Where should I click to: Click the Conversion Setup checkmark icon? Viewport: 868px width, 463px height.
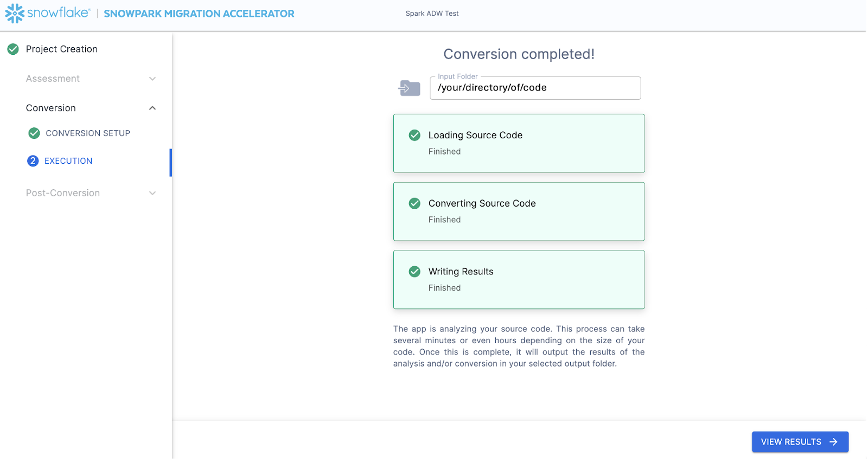[34, 133]
